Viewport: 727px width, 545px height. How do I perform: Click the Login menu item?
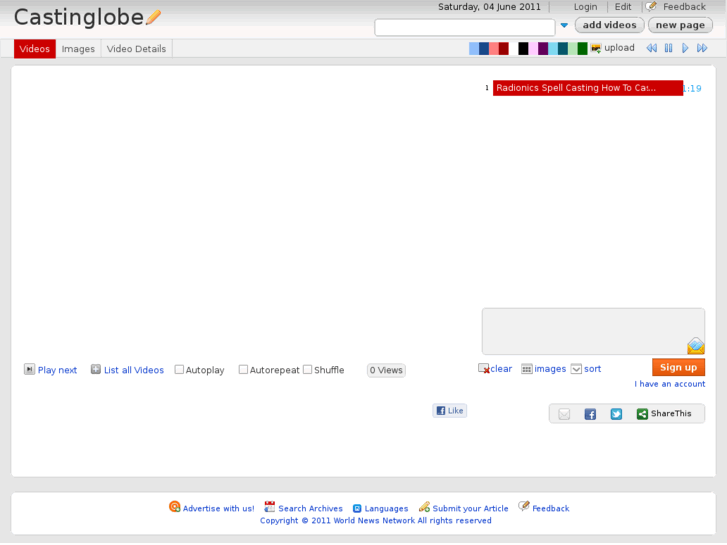click(x=585, y=7)
